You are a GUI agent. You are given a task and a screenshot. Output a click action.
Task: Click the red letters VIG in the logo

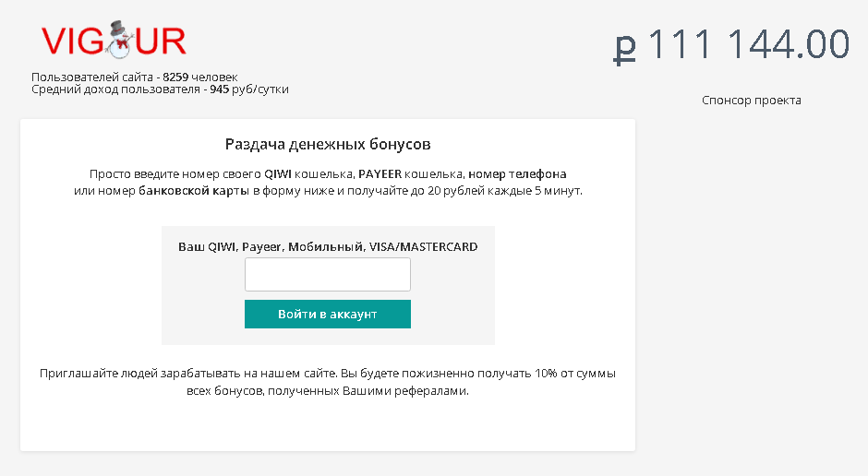[x=73, y=42]
